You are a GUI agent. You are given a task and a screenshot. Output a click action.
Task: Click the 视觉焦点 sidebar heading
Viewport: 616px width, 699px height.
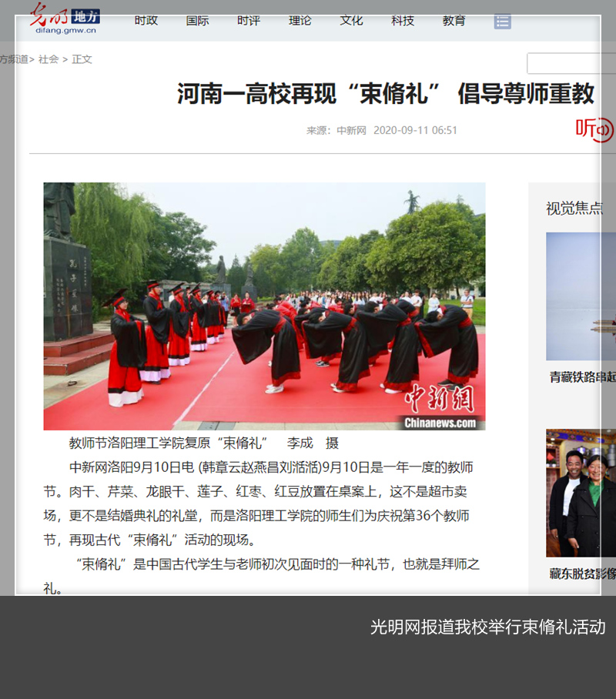pyautogui.click(x=574, y=208)
